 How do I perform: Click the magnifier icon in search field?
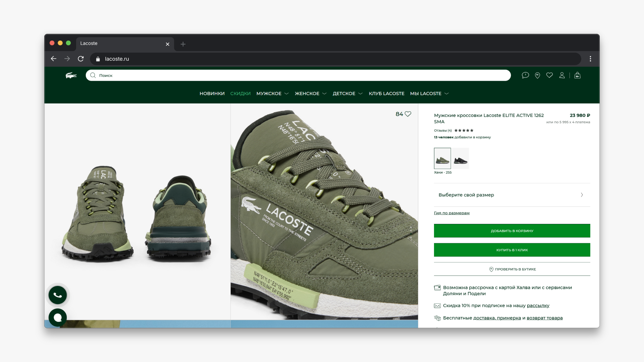tap(93, 75)
